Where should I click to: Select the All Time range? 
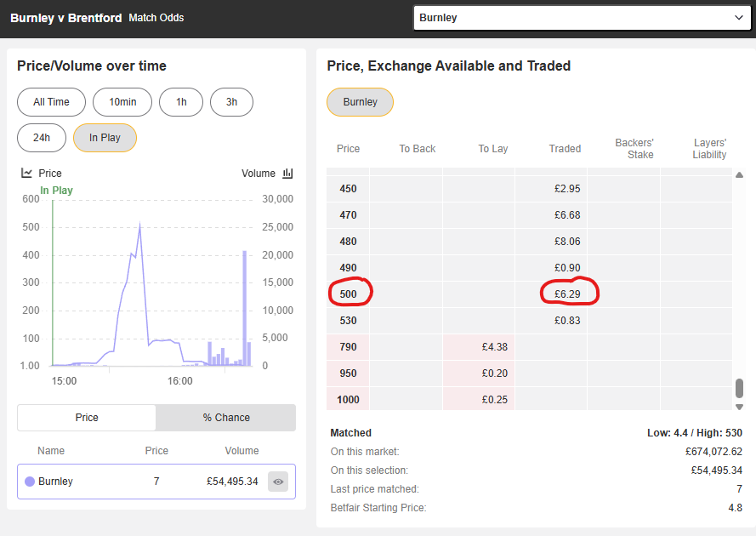pyautogui.click(x=51, y=102)
